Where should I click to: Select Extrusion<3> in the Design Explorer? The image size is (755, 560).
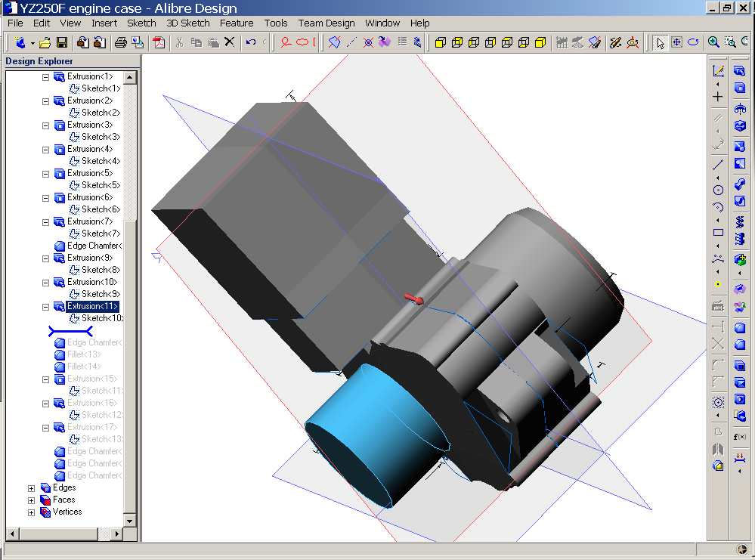click(x=90, y=125)
